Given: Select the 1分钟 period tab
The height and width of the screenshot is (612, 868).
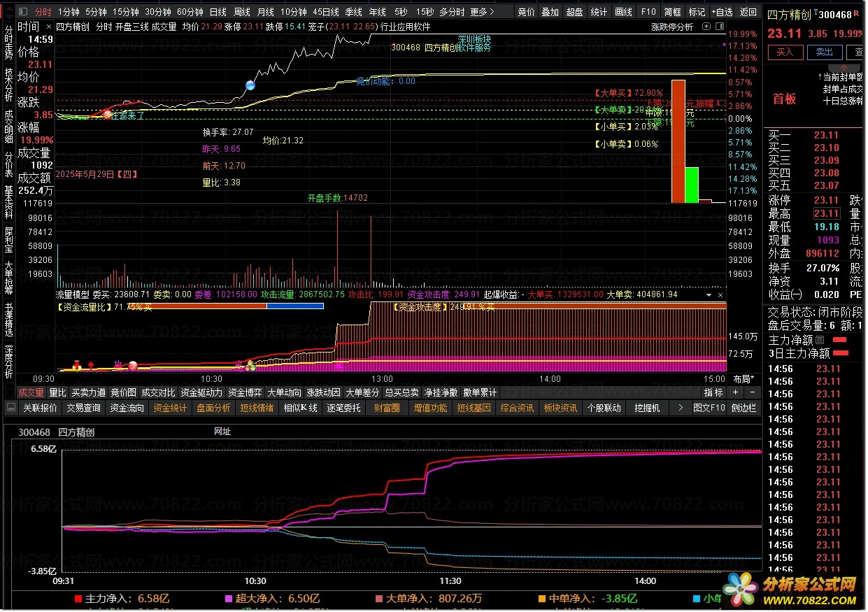Looking at the screenshot, I should point(69,12).
